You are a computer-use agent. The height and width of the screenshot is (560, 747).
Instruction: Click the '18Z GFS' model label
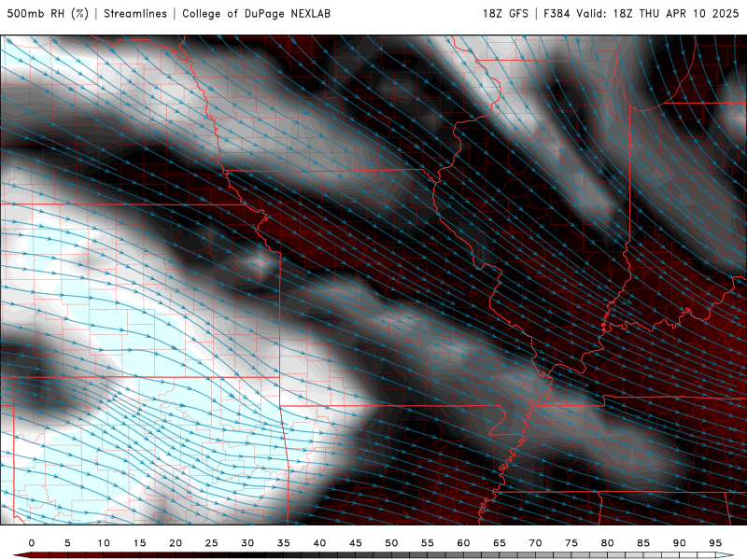coord(505,13)
